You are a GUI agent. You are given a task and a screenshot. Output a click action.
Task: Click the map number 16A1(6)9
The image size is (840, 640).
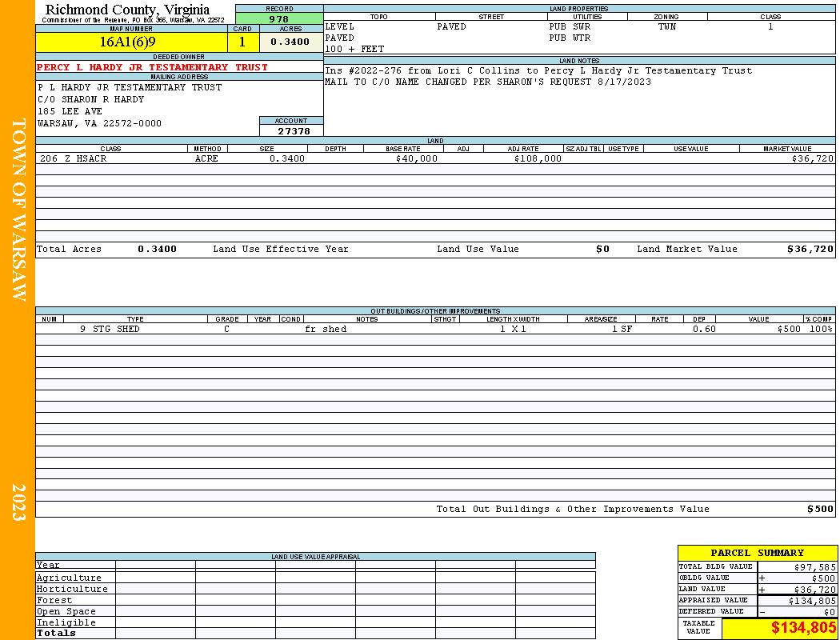127,42
